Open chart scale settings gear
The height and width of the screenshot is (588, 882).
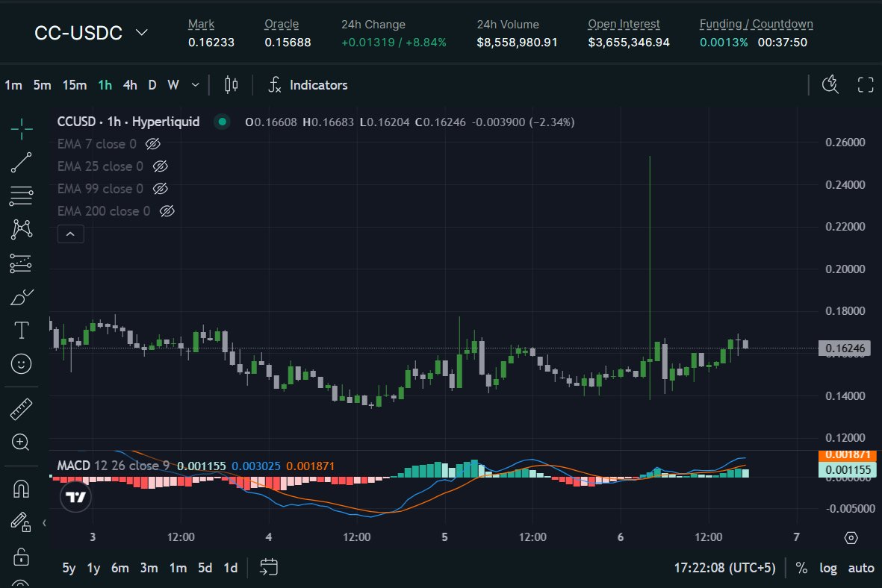point(851,538)
